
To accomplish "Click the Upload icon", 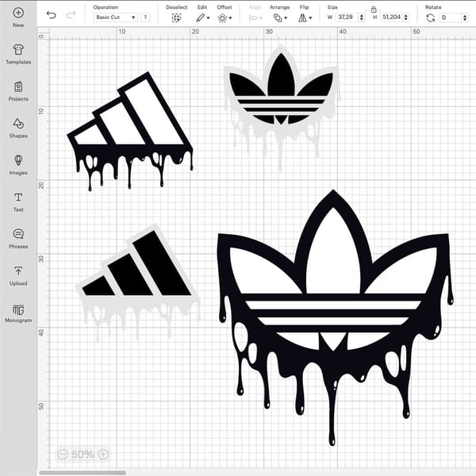I will 18,271.
